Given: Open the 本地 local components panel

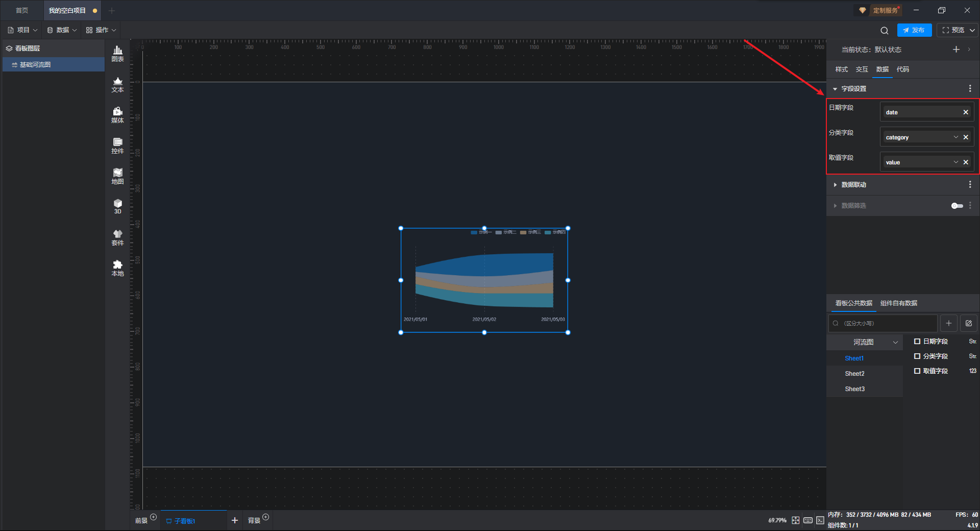Looking at the screenshot, I should point(117,268).
